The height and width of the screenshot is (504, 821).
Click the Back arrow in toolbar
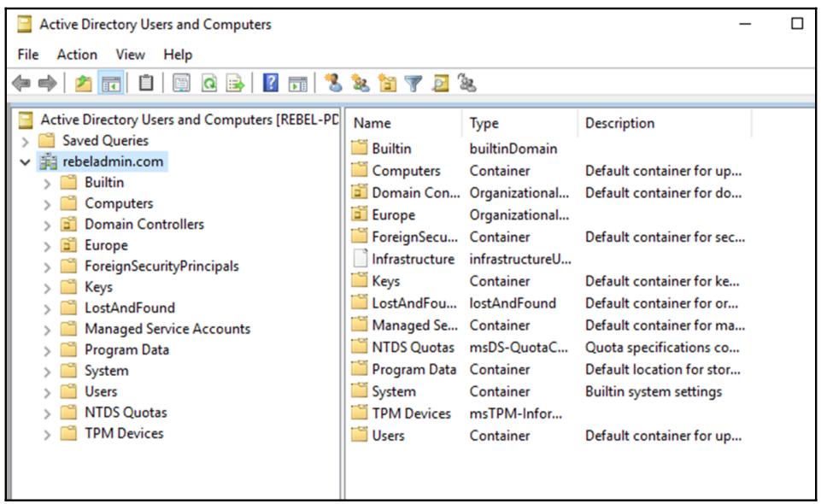pyautogui.click(x=21, y=83)
